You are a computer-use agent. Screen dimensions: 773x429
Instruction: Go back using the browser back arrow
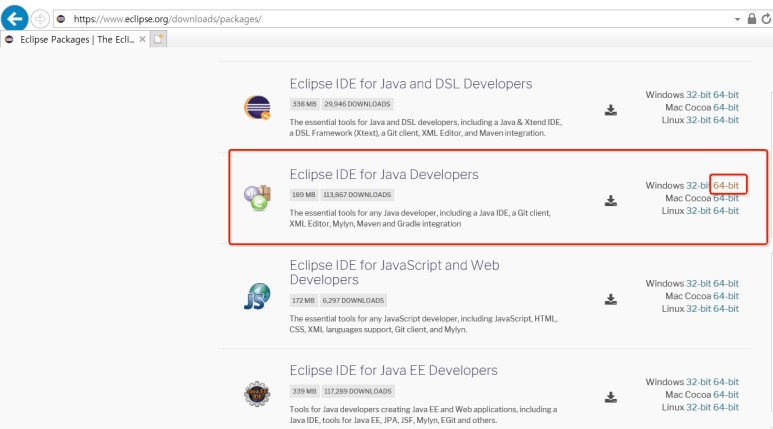pos(14,19)
